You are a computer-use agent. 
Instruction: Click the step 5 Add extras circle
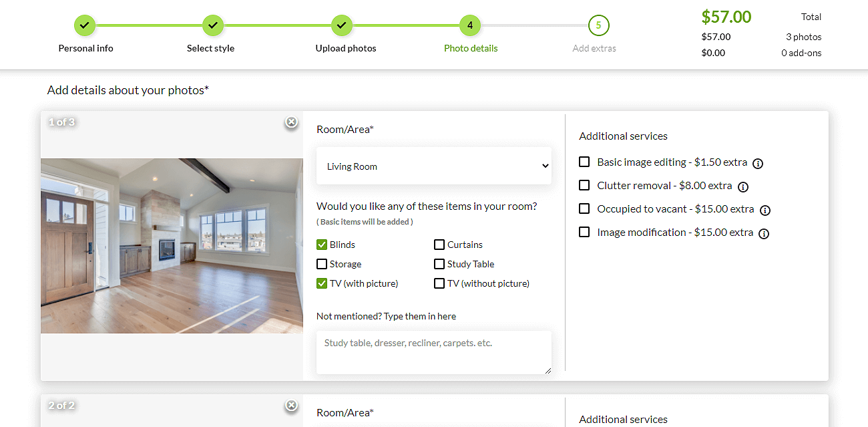[x=599, y=25]
